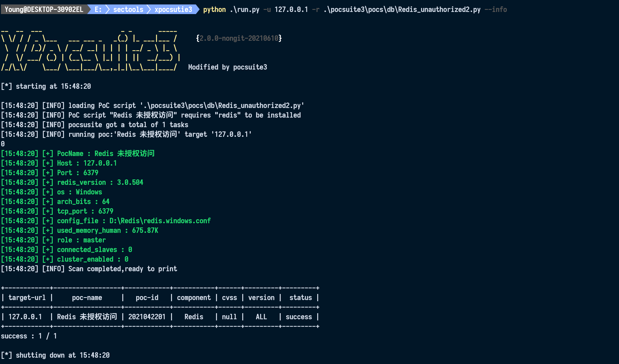This screenshot has width=619, height=364.
Task: Click the xpocsutie3 folder prompt segment
Action: coord(173,10)
